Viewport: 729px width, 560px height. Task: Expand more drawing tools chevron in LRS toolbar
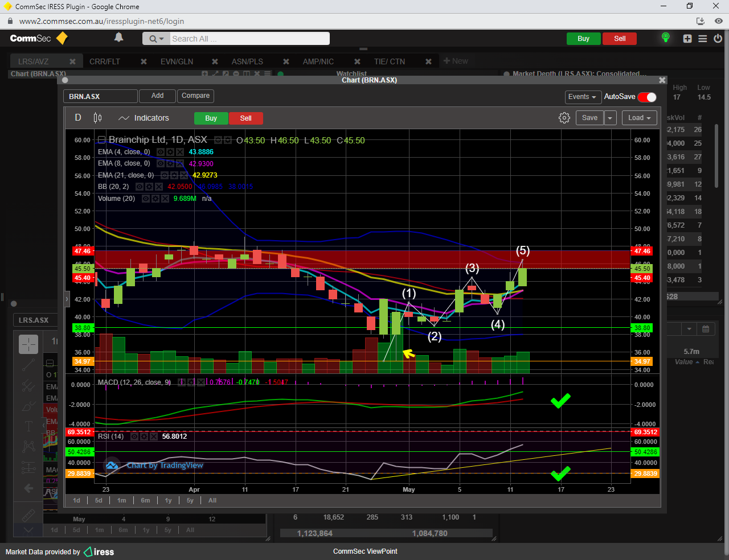(x=28, y=530)
